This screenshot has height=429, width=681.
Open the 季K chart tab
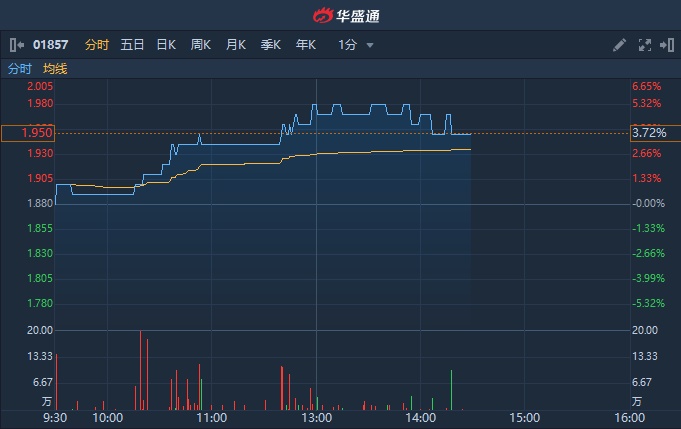[x=270, y=45]
